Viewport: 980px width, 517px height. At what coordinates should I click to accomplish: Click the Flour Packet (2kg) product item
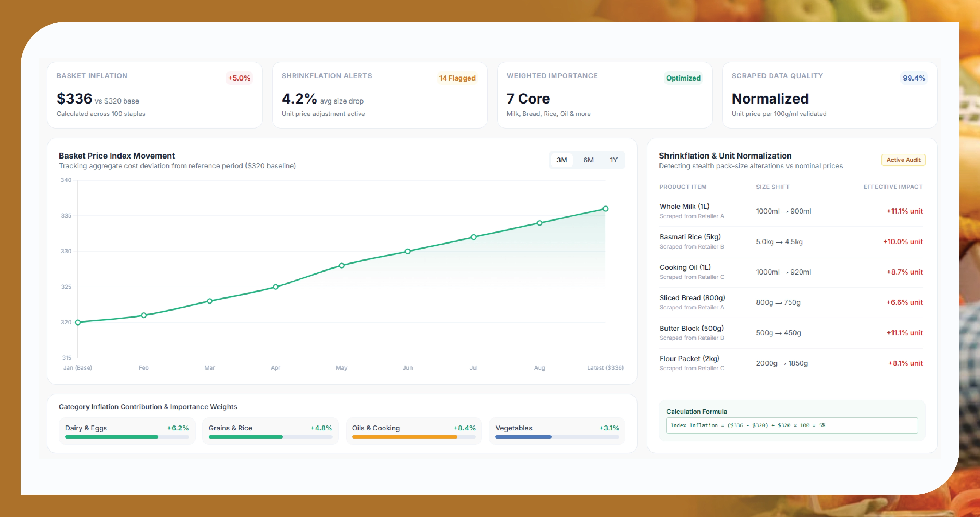click(x=689, y=359)
